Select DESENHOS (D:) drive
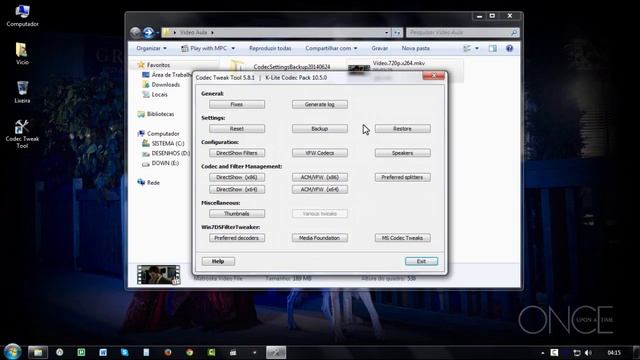The image size is (640, 360). [171, 153]
